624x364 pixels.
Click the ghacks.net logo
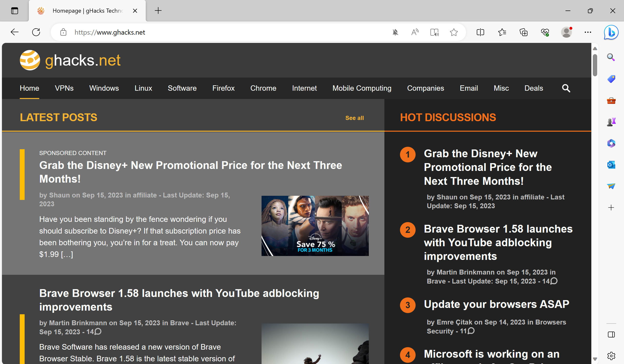pyautogui.click(x=70, y=60)
